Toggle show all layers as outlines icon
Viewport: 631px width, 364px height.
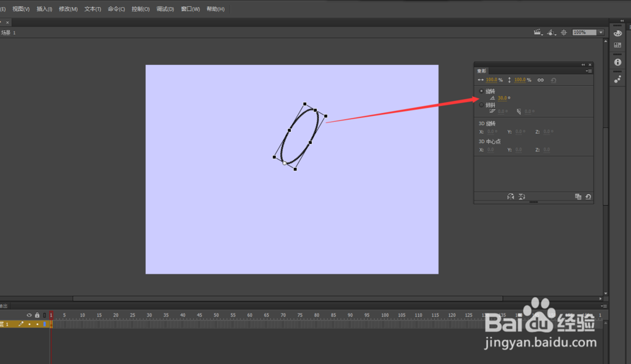point(44,315)
